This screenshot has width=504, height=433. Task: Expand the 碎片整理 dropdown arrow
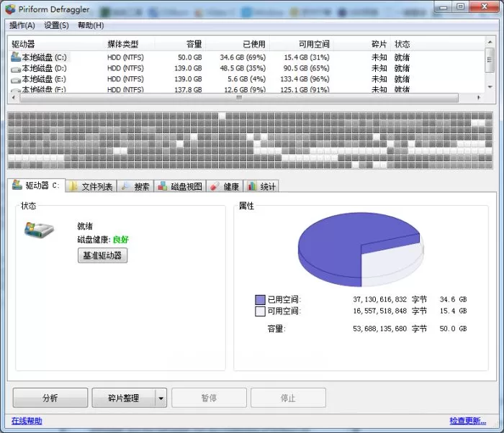(x=161, y=398)
